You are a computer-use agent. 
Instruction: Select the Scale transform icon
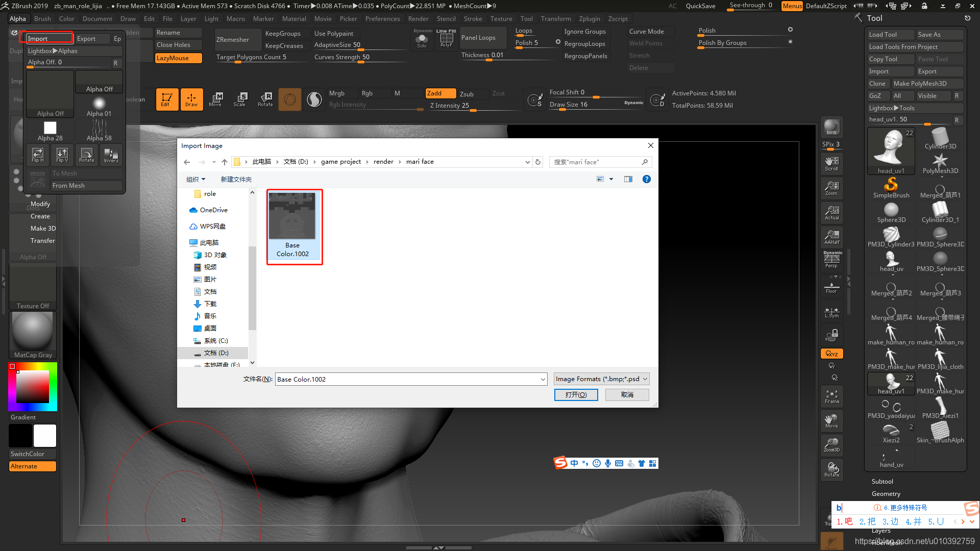[x=239, y=99]
